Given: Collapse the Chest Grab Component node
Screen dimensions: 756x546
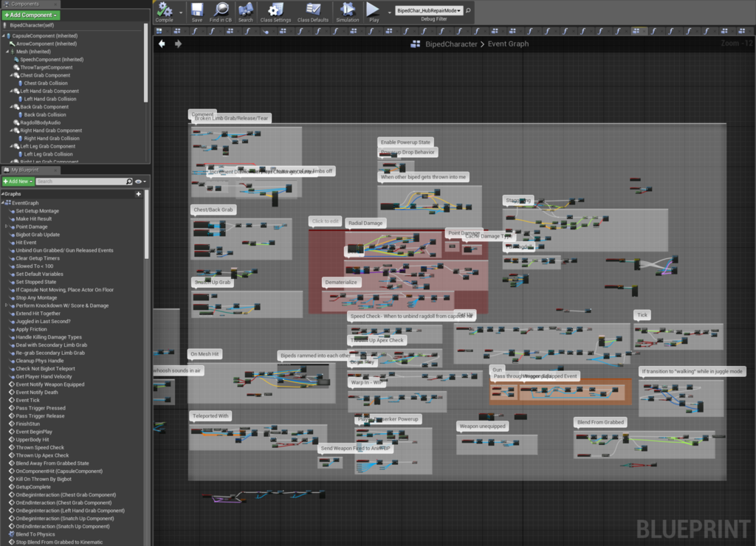Looking at the screenshot, I should coord(12,75).
